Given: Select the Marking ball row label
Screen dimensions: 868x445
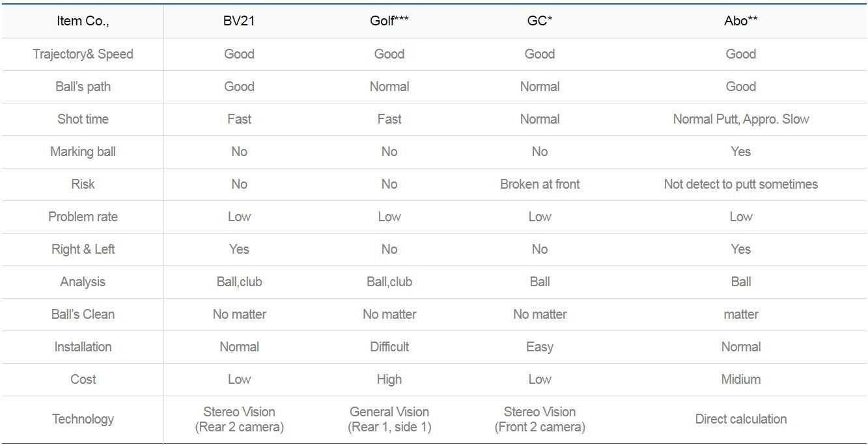Looking at the screenshot, I should click(x=83, y=152).
